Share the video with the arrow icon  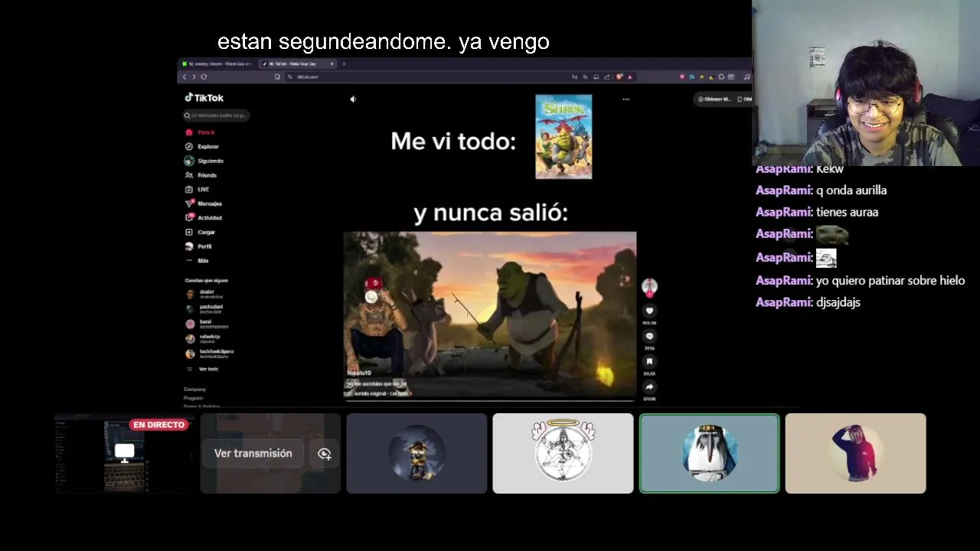tap(649, 386)
